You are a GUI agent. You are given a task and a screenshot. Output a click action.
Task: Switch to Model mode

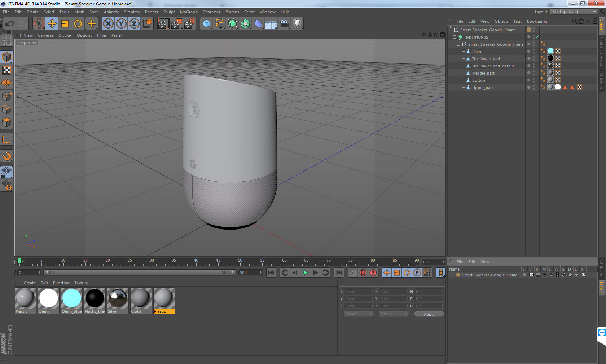[7, 57]
